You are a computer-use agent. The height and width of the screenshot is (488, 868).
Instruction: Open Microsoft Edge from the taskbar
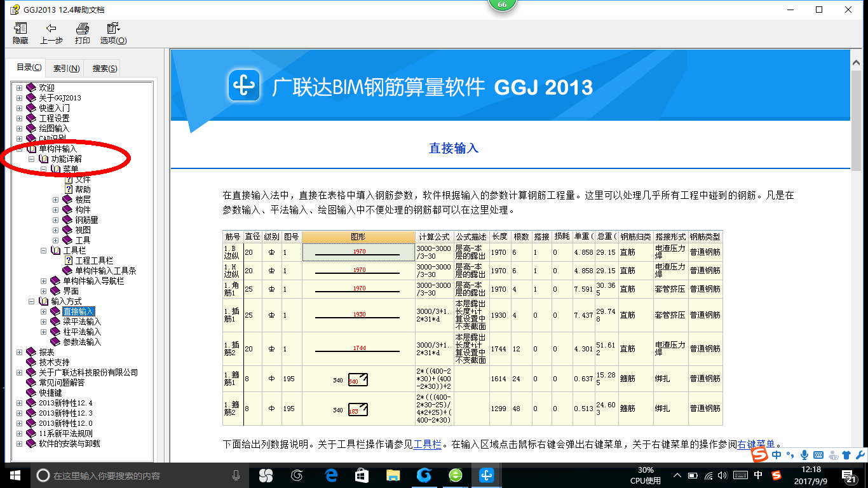pyautogui.click(x=330, y=475)
